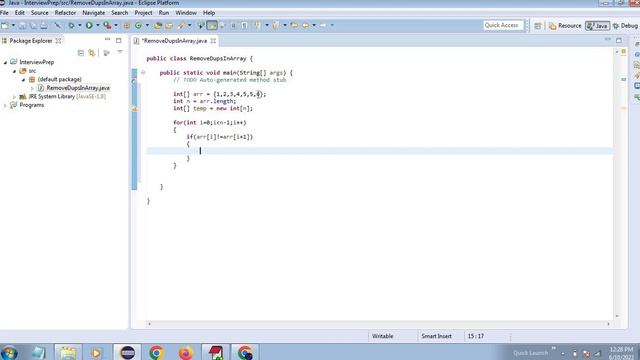Image resolution: width=640 pixels, height=360 pixels.
Task: Click the Windows Start button
Action: click(x=9, y=352)
